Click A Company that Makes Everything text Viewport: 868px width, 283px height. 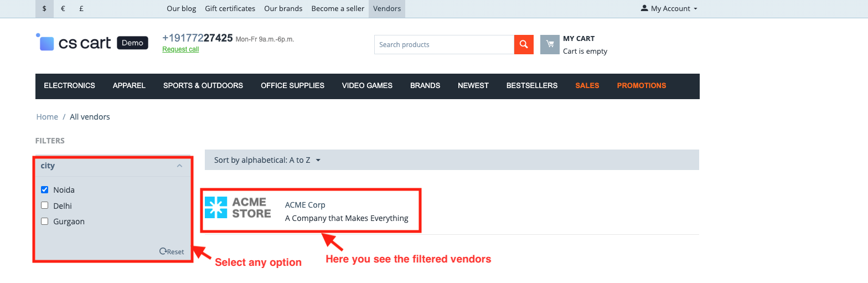pyautogui.click(x=347, y=218)
